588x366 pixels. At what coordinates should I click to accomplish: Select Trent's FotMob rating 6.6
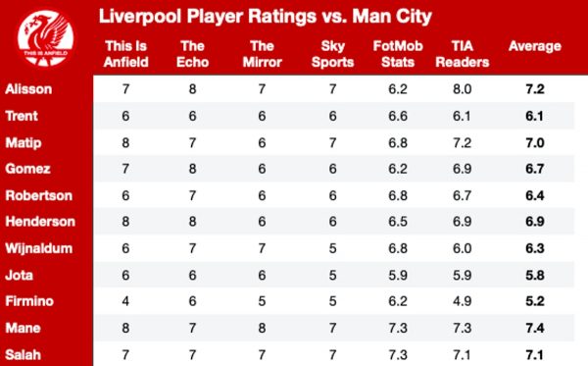click(398, 116)
